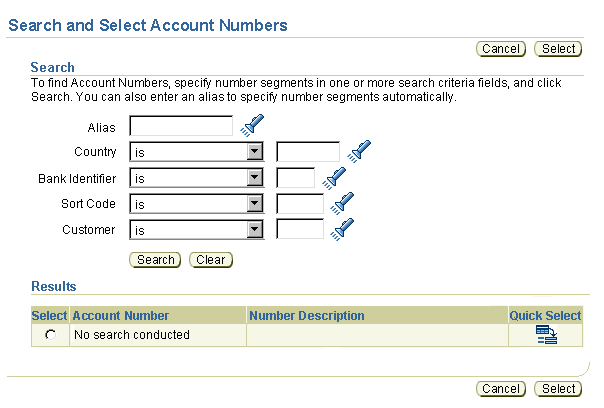Click the Search button

pos(155,260)
